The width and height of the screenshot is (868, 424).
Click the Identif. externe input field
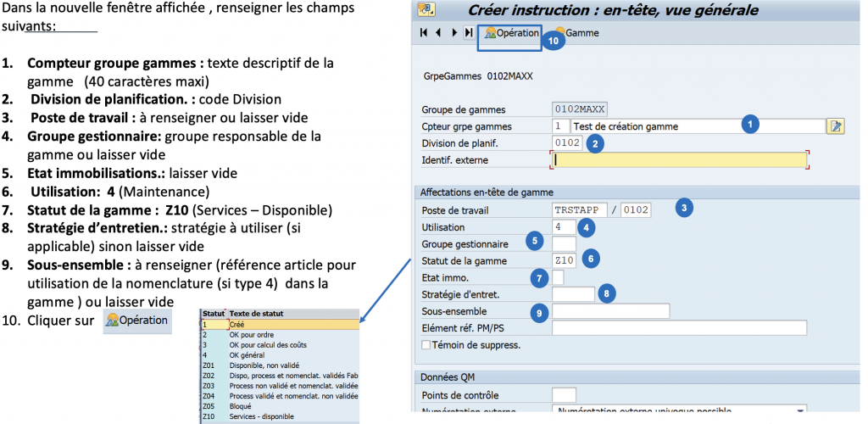678,159
